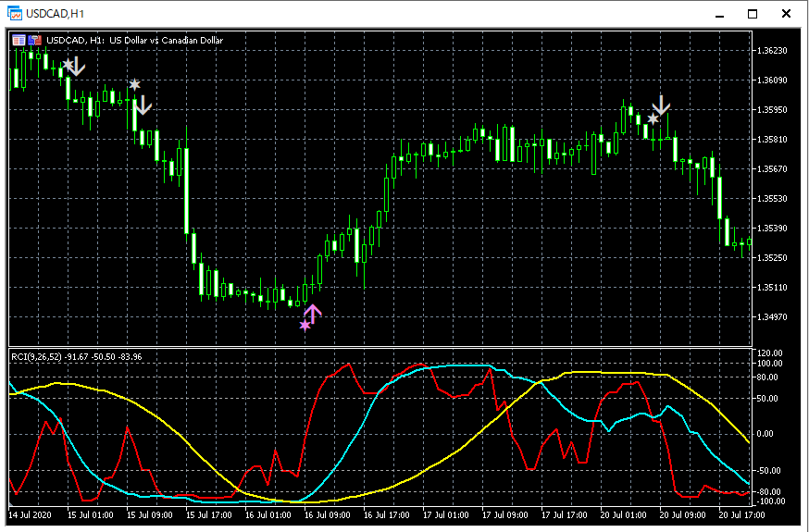Click price level 1.35810 on the axis

click(x=772, y=140)
